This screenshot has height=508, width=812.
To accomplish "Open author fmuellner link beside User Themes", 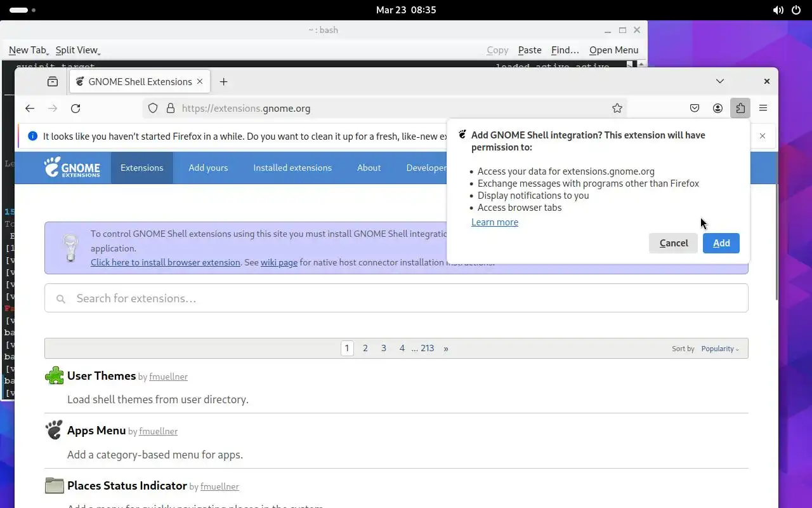I will click(x=169, y=377).
